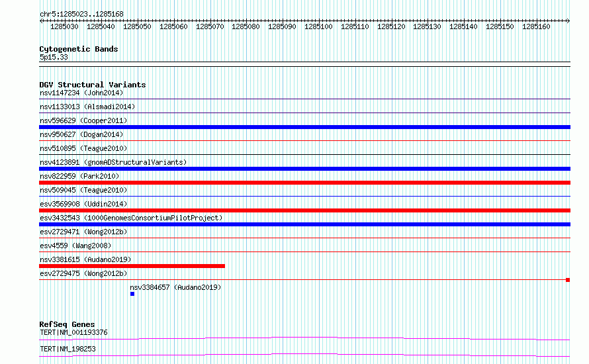Click the 1285160 ruler position
Screen dimensions: 589x364
(537, 26)
